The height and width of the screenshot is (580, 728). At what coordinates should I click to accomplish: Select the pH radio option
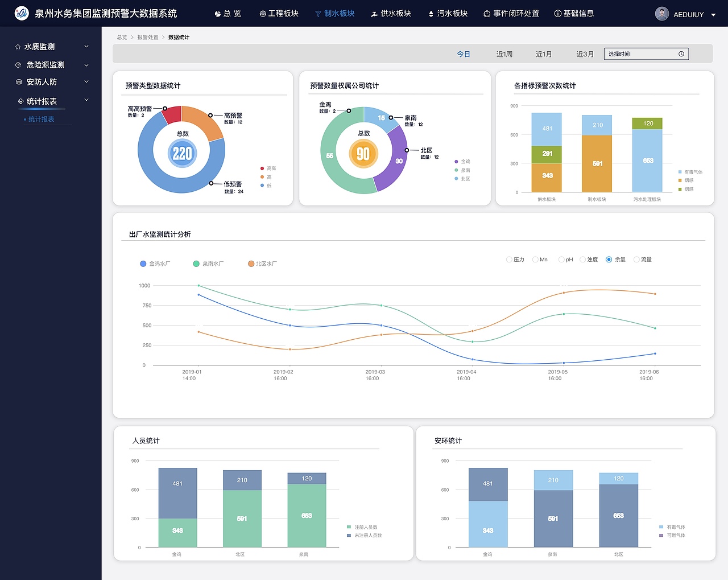tap(561, 260)
